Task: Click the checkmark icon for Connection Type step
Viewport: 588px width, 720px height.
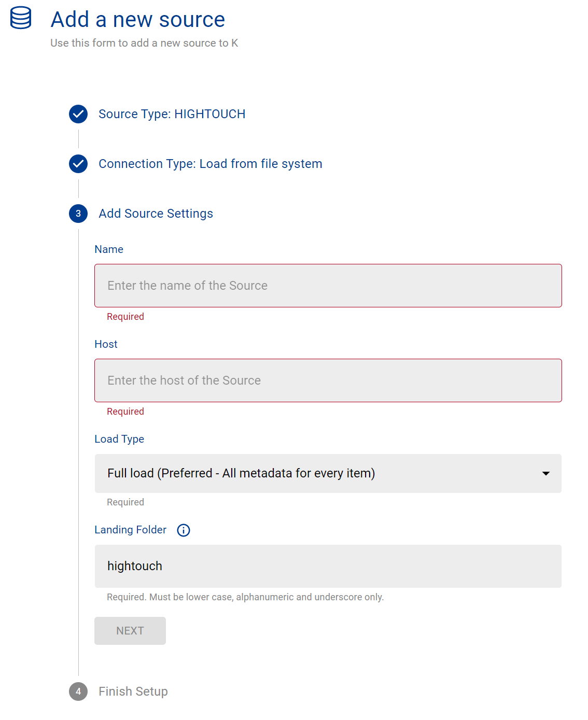Action: click(x=78, y=164)
